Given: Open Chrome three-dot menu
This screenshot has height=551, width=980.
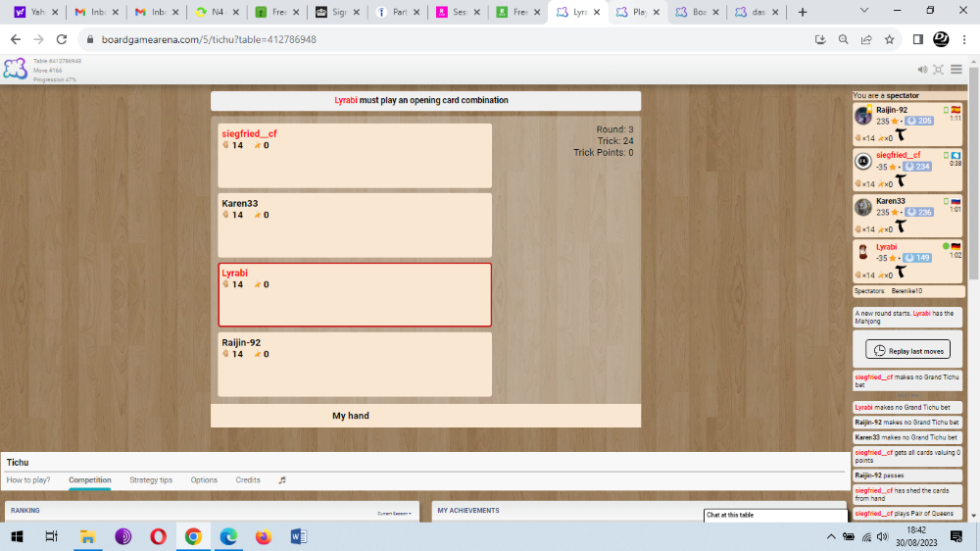Looking at the screenshot, I should [x=964, y=39].
